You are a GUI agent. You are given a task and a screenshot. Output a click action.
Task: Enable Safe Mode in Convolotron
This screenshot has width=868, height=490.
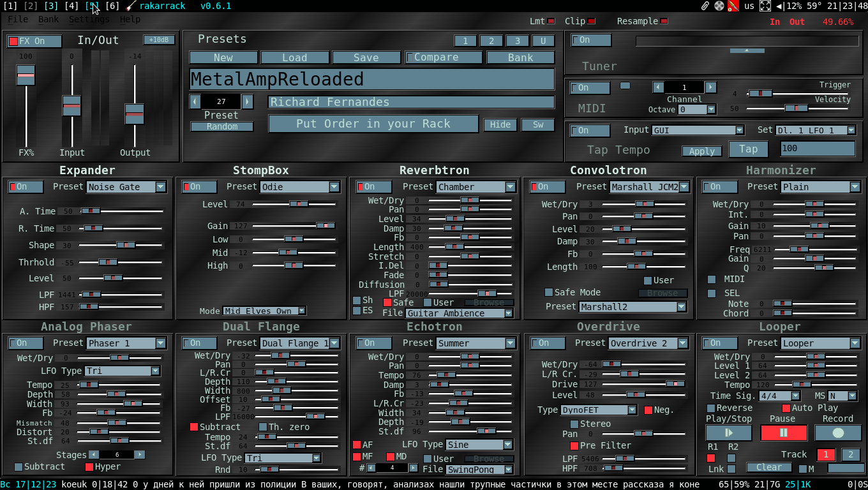click(548, 292)
